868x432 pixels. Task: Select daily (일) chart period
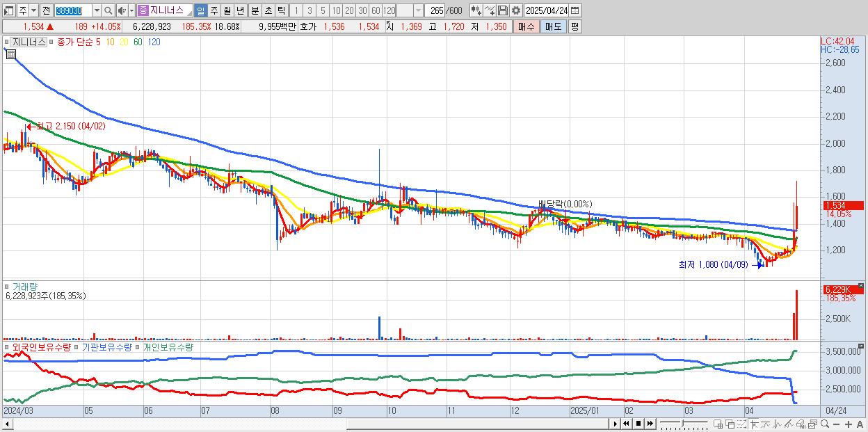(x=200, y=10)
